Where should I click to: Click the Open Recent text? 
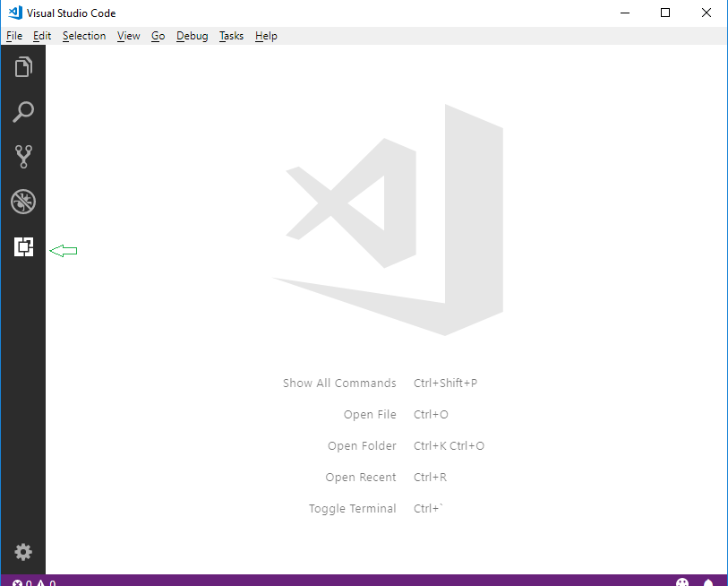pyautogui.click(x=361, y=477)
